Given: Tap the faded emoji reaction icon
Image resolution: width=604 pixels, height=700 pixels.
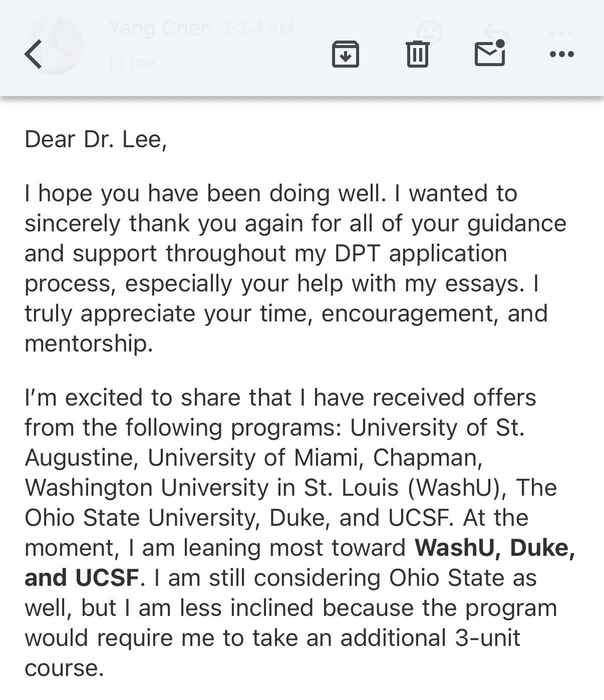Looking at the screenshot, I should click(429, 33).
